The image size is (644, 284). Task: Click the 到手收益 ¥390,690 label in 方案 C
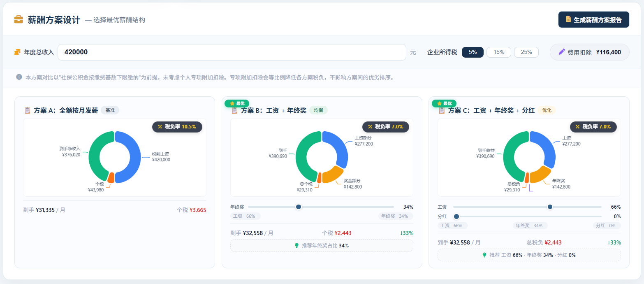[x=486, y=153]
